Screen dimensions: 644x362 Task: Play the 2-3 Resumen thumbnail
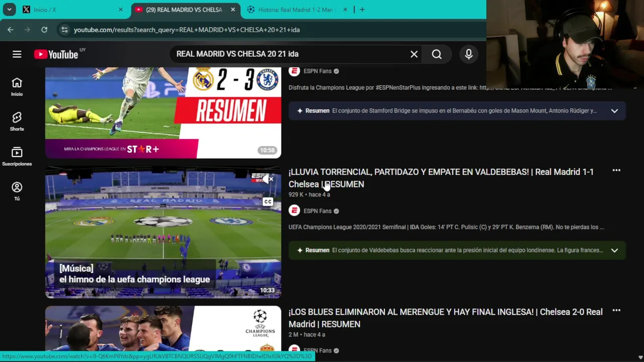coord(163,113)
